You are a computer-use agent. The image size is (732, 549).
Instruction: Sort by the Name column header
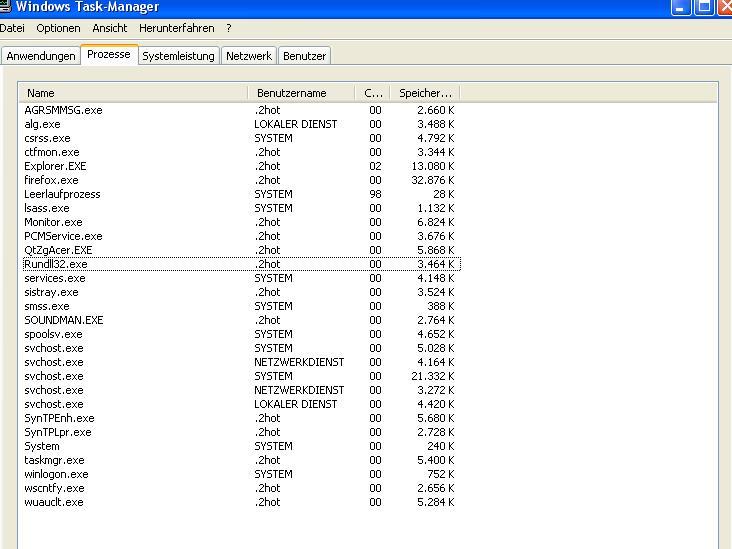point(133,93)
